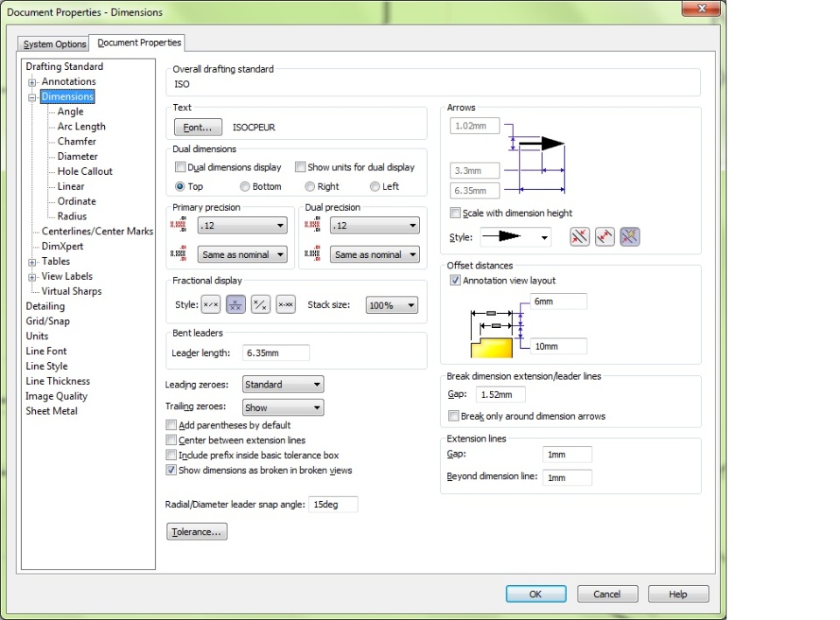The width and height of the screenshot is (840, 620).
Task: Select Radius tree item
Action: click(x=72, y=216)
